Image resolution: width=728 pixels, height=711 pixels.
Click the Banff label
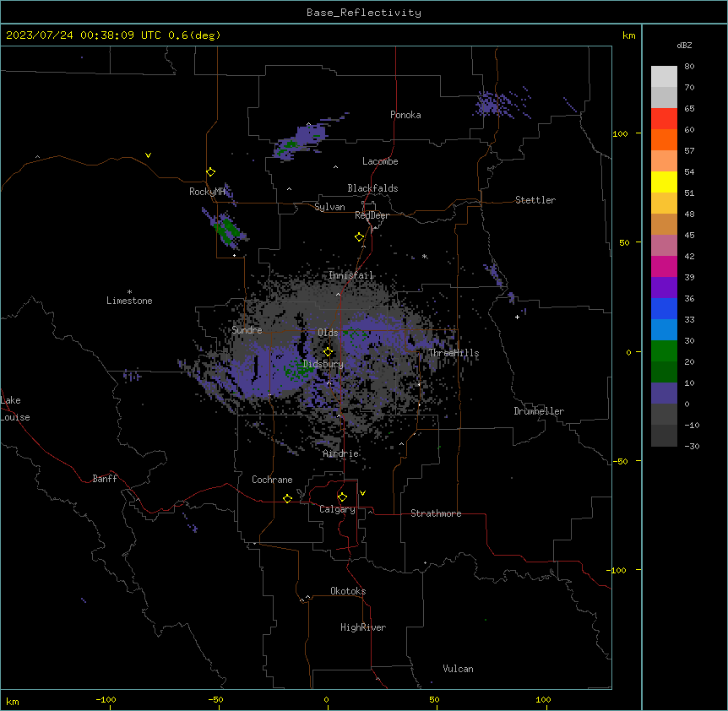coord(105,479)
